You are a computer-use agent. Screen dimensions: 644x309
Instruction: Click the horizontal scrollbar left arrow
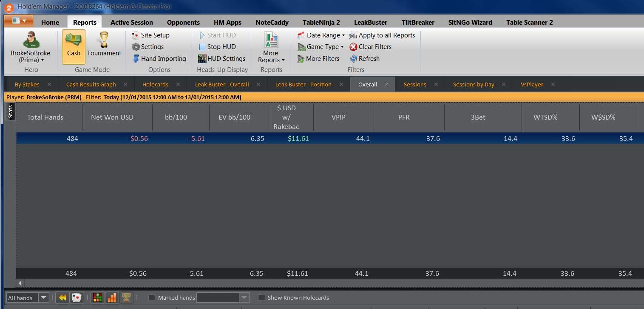(x=20, y=283)
